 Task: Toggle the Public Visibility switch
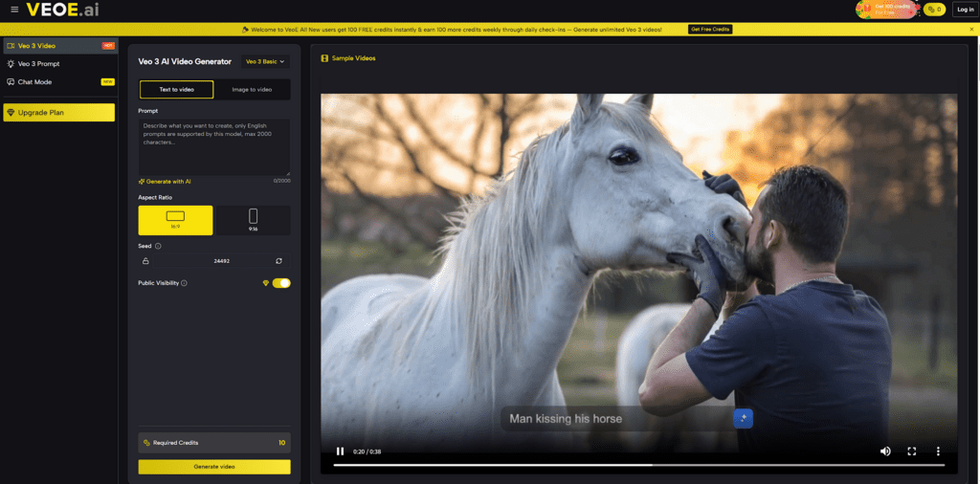pos(281,283)
